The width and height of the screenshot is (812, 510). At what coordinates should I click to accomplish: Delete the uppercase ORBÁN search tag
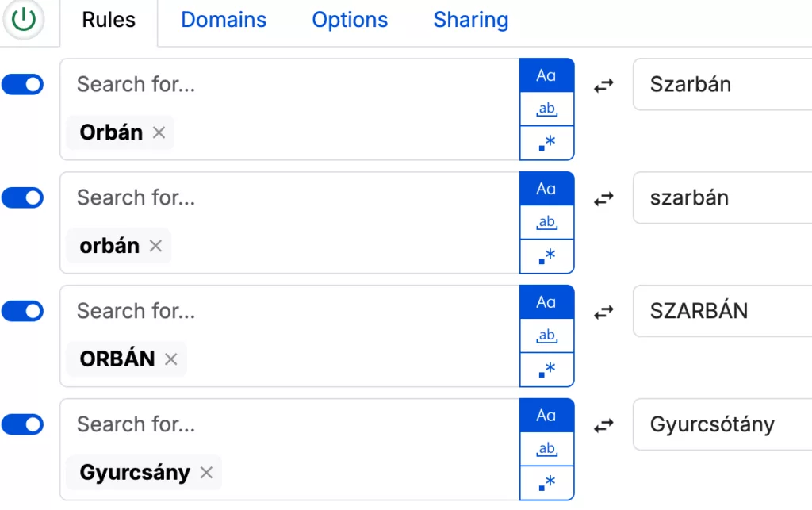(x=170, y=359)
